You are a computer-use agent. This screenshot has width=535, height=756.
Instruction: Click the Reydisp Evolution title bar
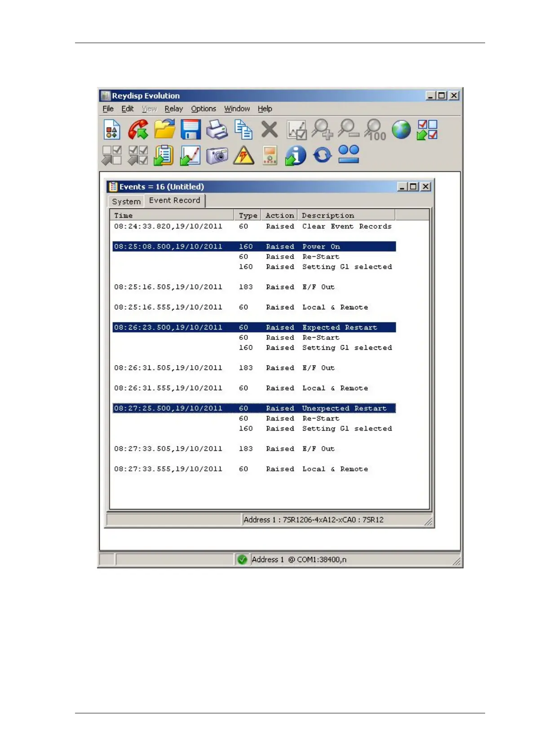click(280, 95)
